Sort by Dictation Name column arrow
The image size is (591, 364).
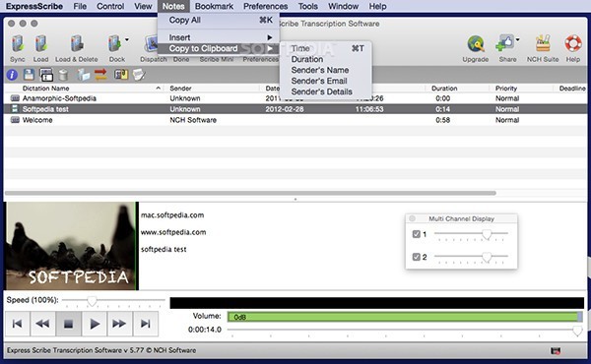[x=159, y=89]
